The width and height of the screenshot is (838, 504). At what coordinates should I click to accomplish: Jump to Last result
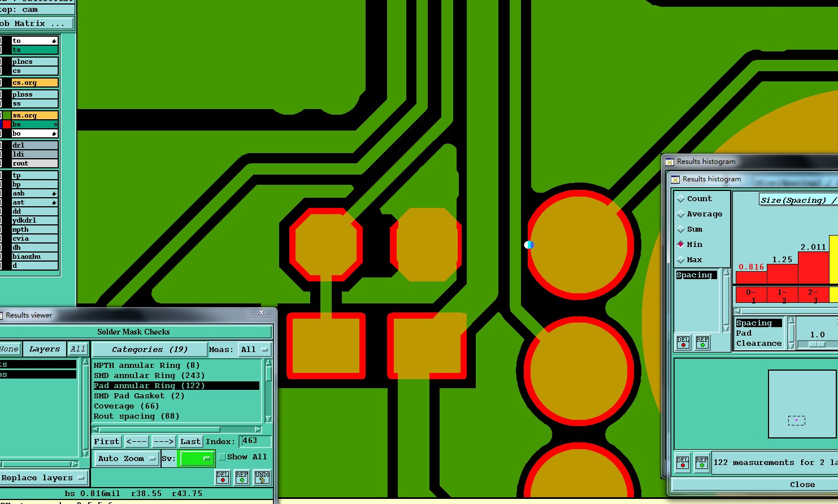(190, 442)
